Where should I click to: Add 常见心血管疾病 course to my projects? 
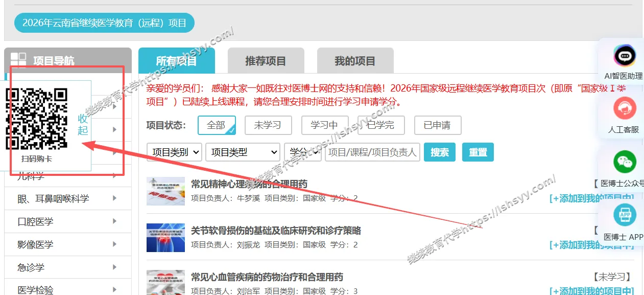pos(591,290)
